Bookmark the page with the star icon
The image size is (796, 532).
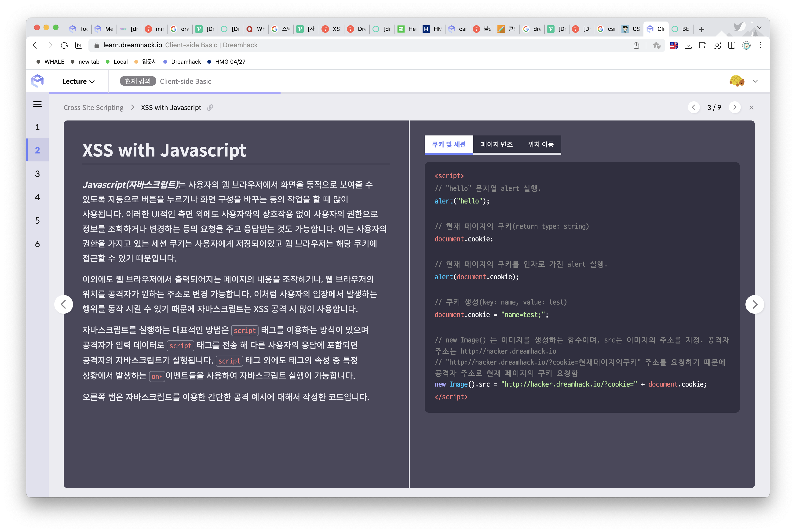click(x=657, y=45)
